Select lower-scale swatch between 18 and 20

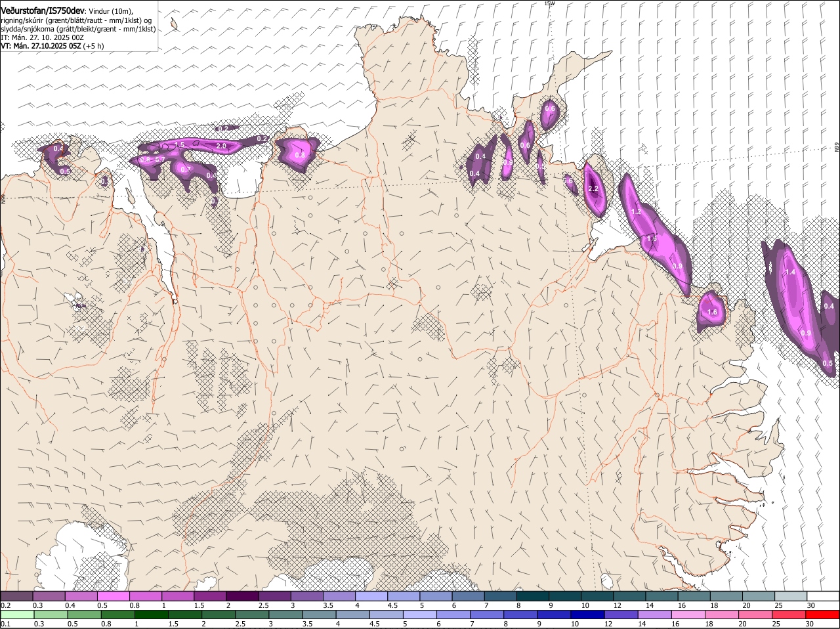[723, 615]
